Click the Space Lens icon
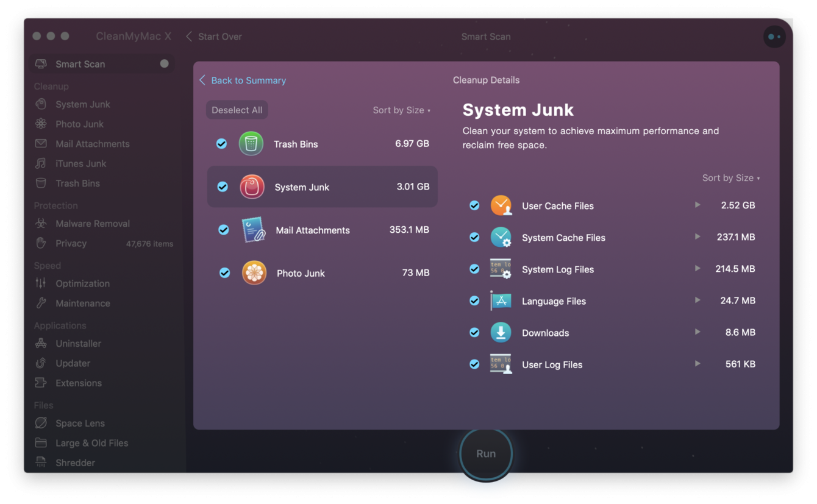This screenshot has height=504, width=817. pos(41,423)
